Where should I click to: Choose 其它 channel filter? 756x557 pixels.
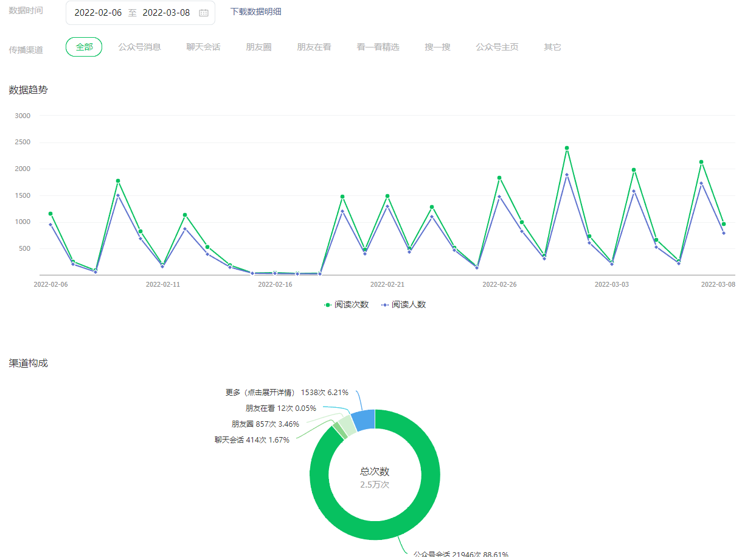coord(552,47)
